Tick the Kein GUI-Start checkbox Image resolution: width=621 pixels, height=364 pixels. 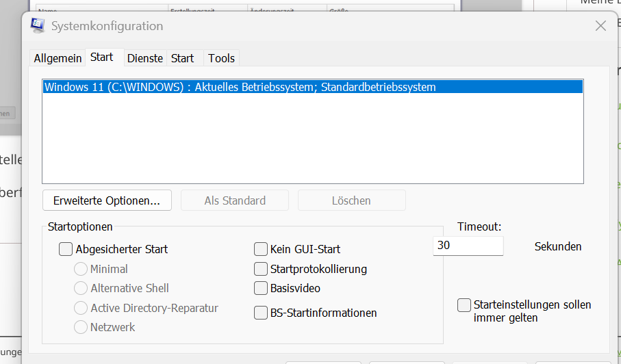(x=261, y=249)
